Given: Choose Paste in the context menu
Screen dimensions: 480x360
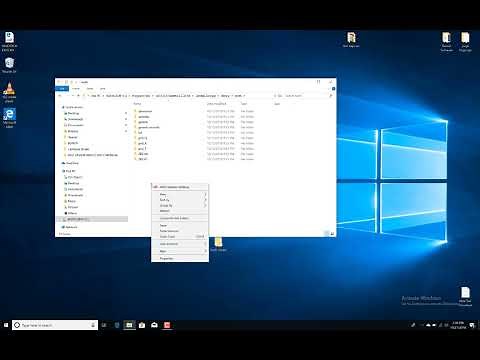Looking at the screenshot, I should point(180,225).
